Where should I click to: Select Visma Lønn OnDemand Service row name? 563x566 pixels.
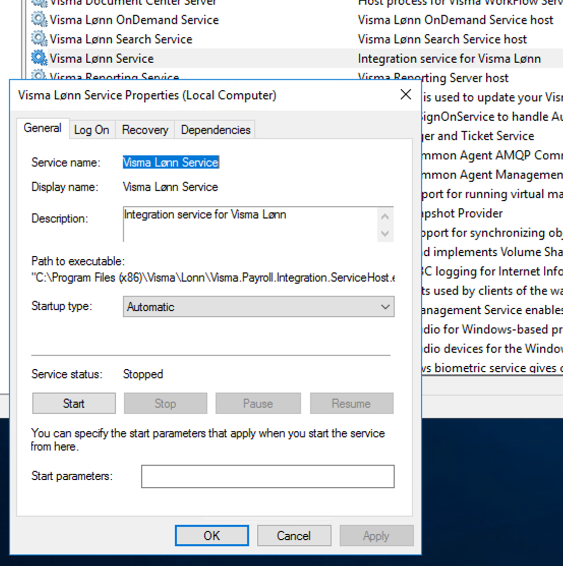134,20
